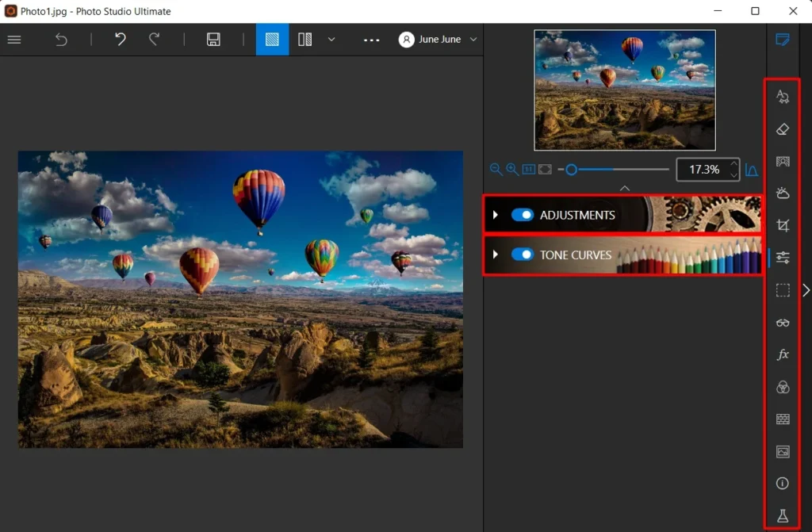Switch to single image view mode

click(x=272, y=39)
